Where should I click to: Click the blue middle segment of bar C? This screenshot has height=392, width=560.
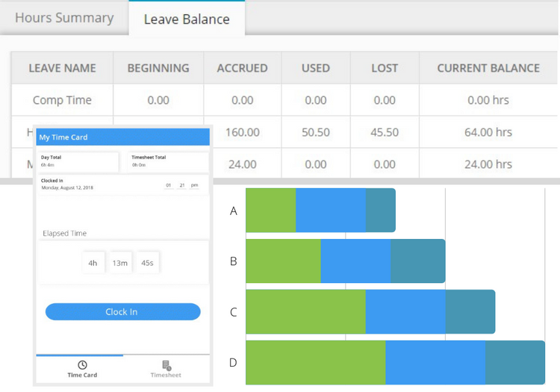[405, 311]
